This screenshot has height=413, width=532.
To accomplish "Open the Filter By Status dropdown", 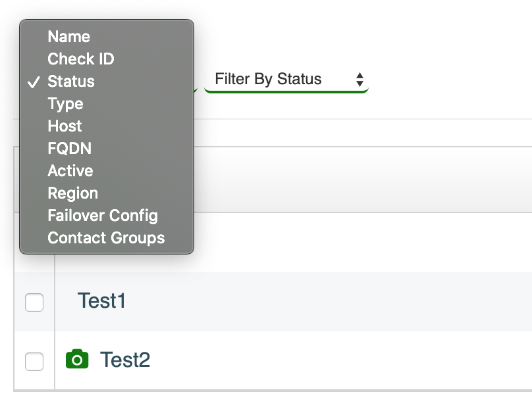I will (x=286, y=80).
